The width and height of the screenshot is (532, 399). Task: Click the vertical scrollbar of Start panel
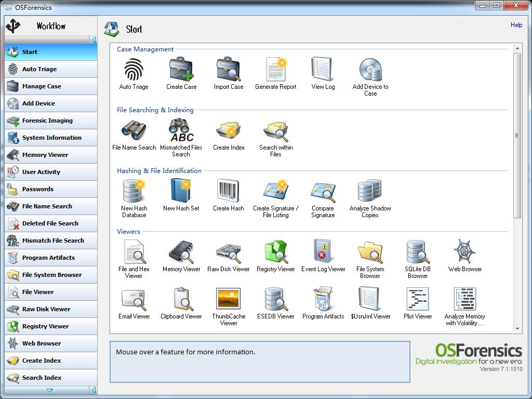(x=517, y=135)
